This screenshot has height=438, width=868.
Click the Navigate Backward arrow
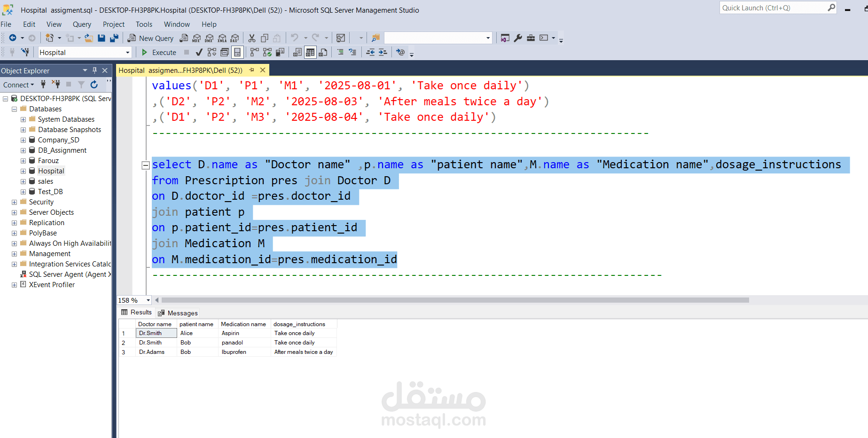click(x=13, y=38)
